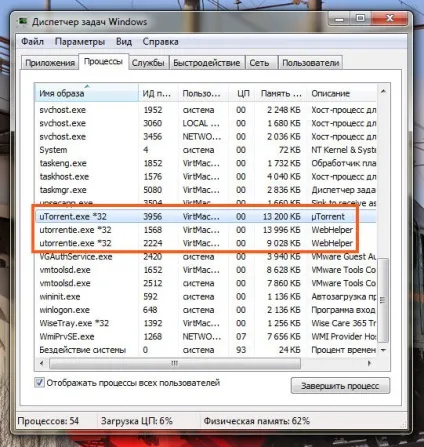Select utorrentie.exe *32 with PID 2224
The height and width of the screenshot is (447, 424).
[206, 243]
